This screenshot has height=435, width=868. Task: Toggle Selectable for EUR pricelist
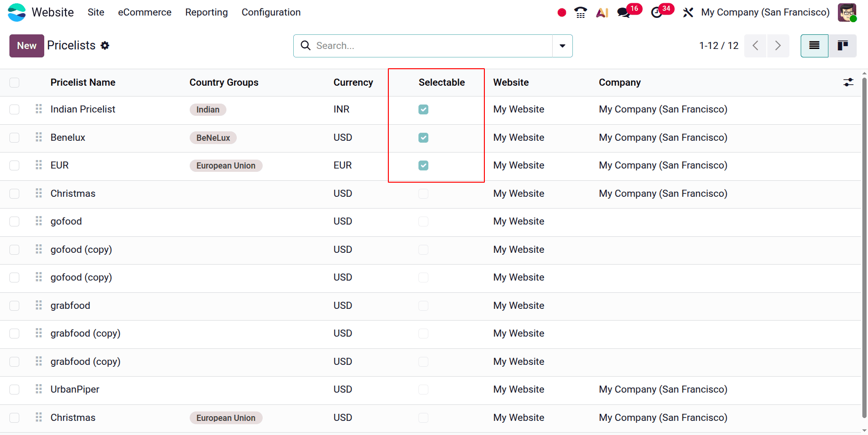423,165
